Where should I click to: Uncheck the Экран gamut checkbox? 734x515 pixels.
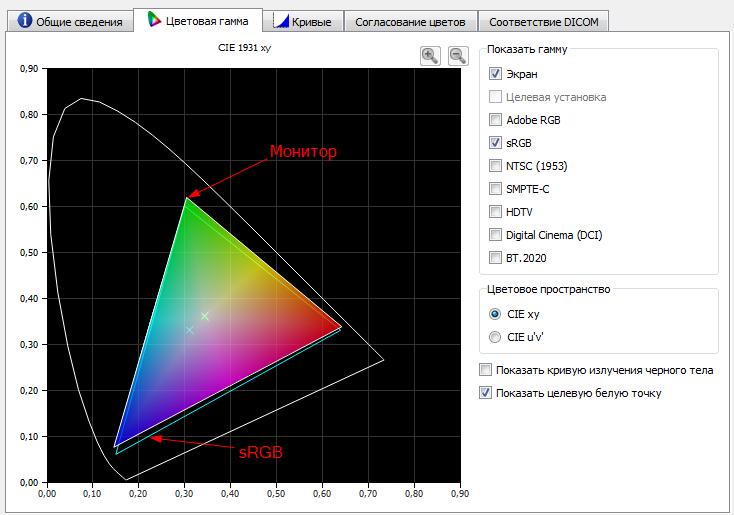(x=495, y=74)
